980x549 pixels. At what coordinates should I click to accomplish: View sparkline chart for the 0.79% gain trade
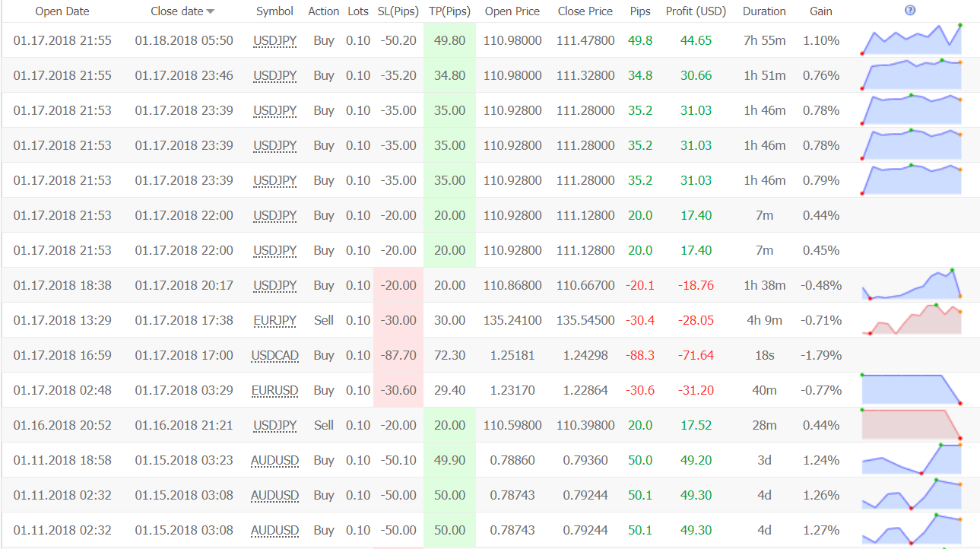point(911,179)
